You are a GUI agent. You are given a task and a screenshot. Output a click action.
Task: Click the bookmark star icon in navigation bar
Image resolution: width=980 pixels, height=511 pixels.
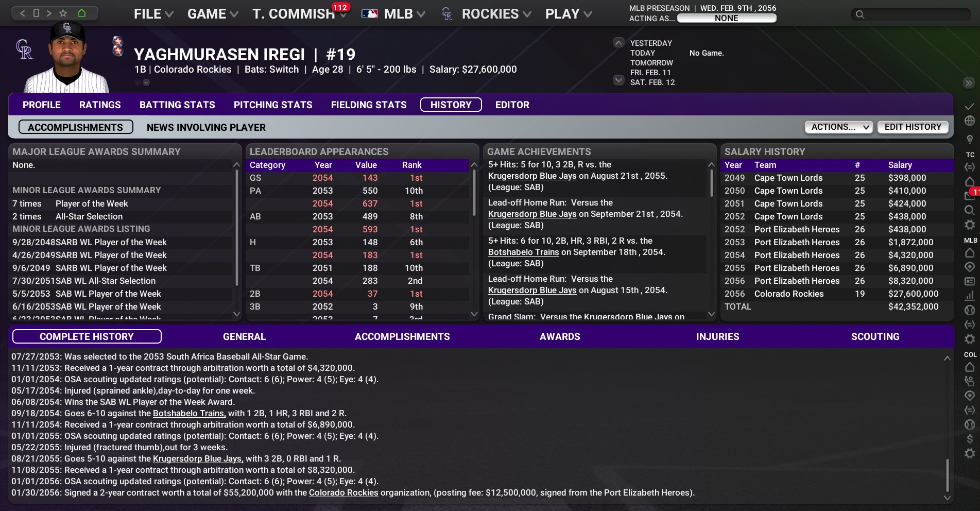click(63, 13)
